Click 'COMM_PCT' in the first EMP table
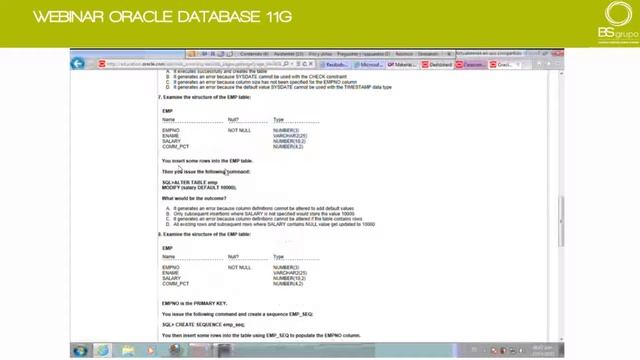Screen dimensions: 640x360 click(x=176, y=147)
